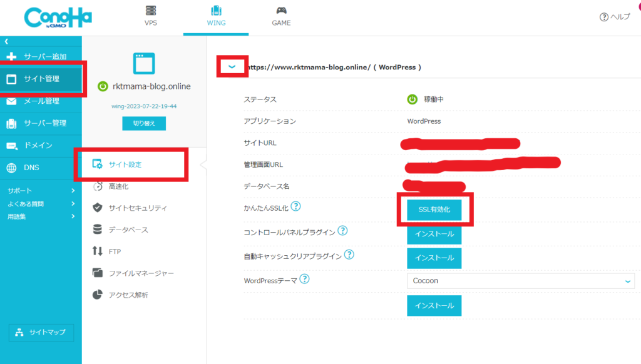Open ファイルマネージャー folder item
The width and height of the screenshot is (641, 364).
tap(141, 273)
